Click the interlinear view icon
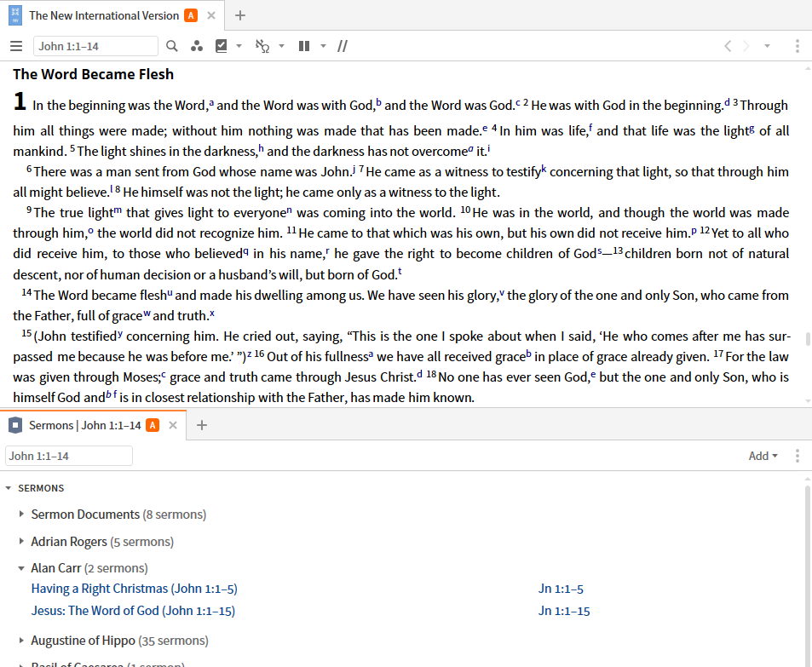Screen dimensions: 812x667 (262, 46)
